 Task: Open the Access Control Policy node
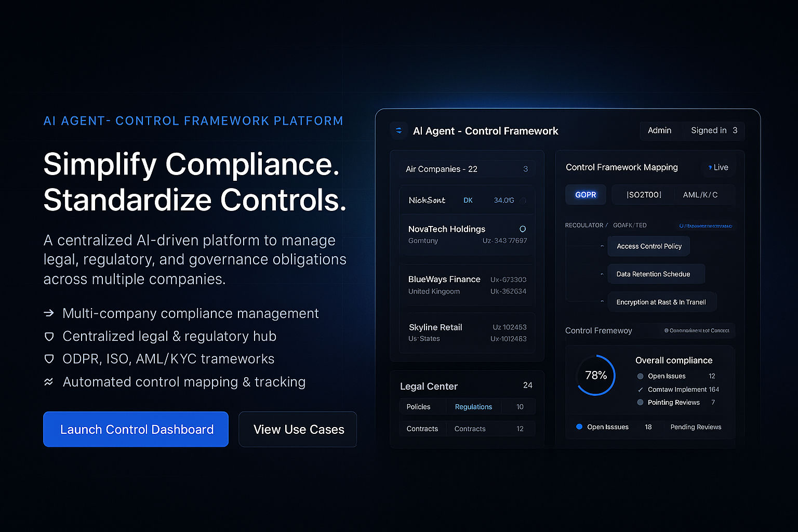[x=648, y=246]
